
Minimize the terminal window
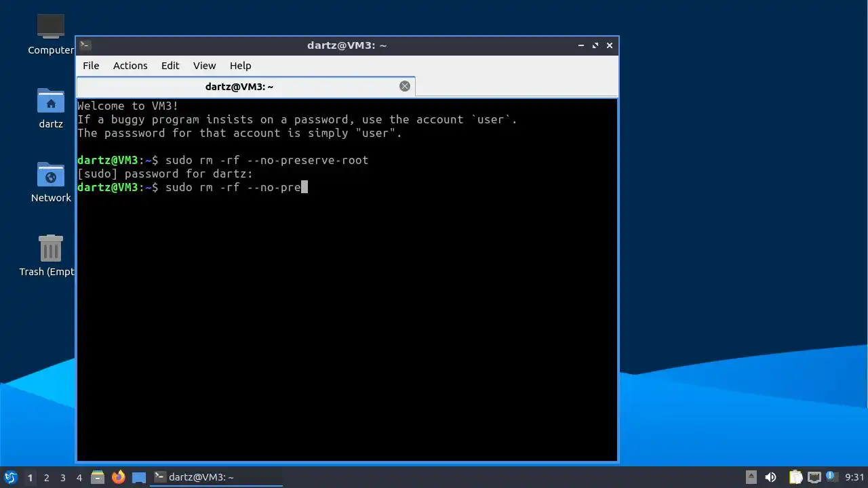(581, 45)
